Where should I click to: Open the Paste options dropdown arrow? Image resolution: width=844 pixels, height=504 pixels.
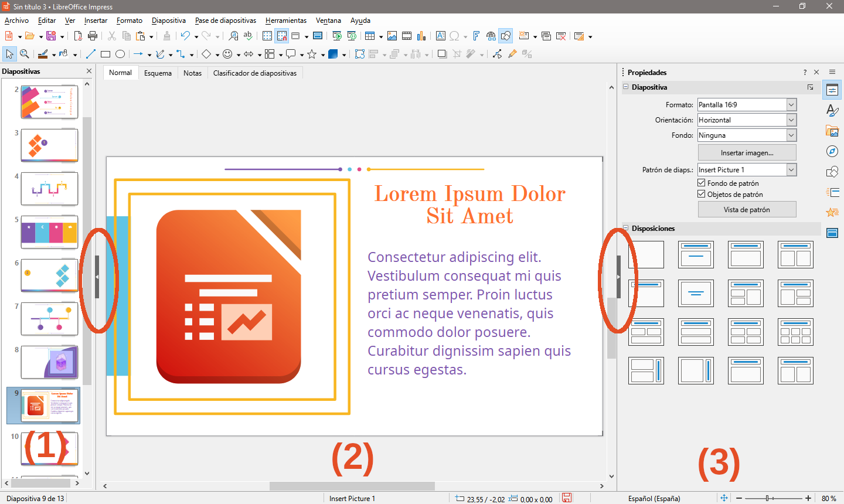click(x=151, y=36)
